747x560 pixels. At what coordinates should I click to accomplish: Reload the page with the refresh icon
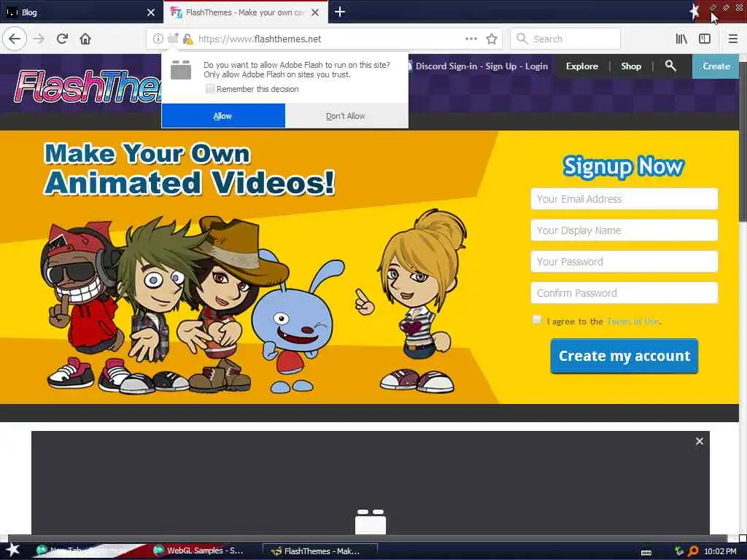coord(62,39)
